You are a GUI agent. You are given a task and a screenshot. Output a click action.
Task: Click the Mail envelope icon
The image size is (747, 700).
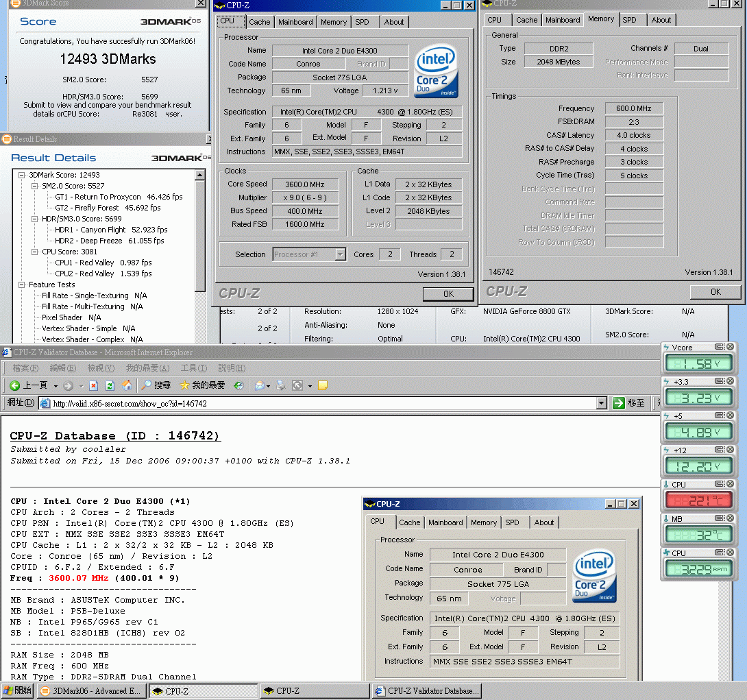tap(260, 385)
